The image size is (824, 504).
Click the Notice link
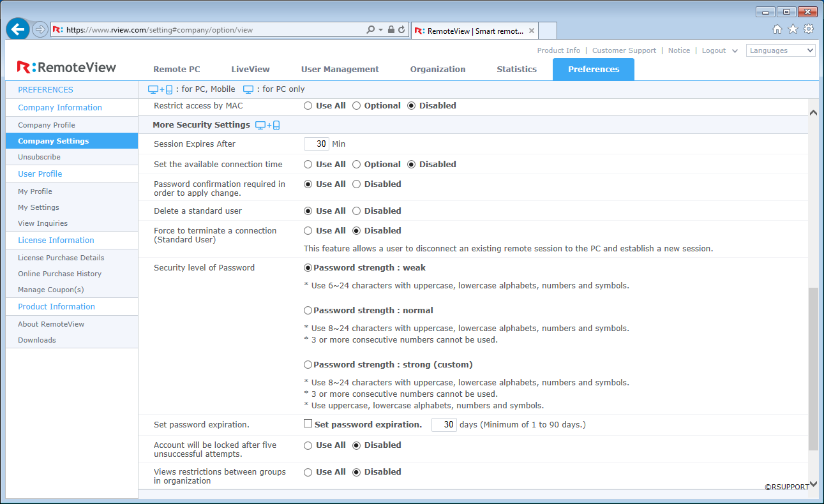[679, 50]
